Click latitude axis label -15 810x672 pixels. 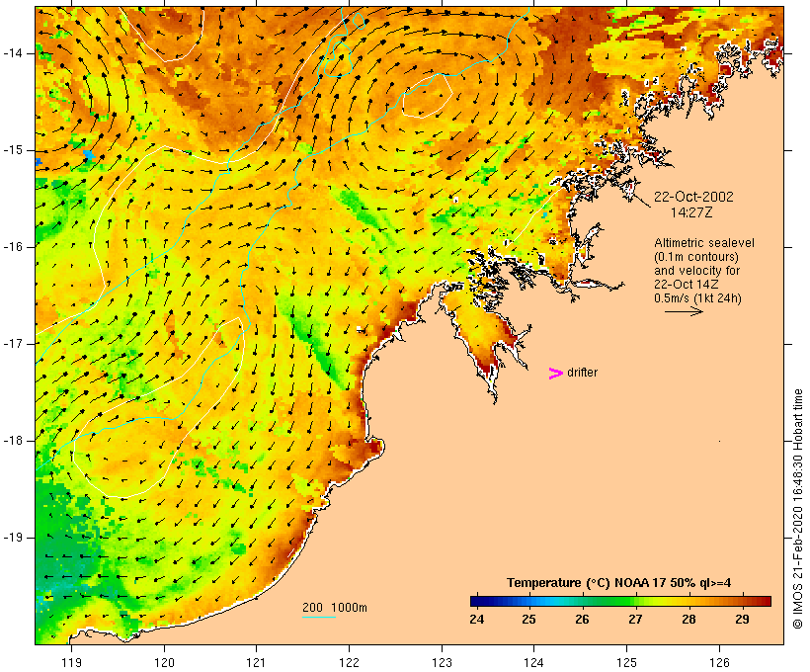(13, 150)
